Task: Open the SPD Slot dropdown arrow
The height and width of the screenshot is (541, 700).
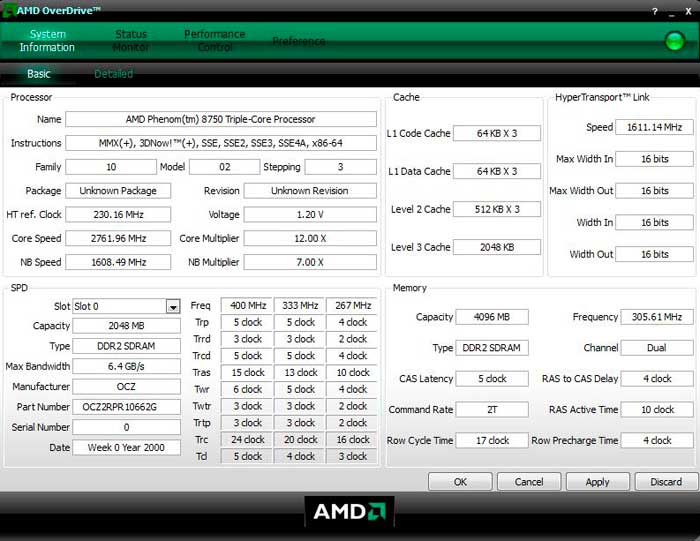Action: (173, 306)
